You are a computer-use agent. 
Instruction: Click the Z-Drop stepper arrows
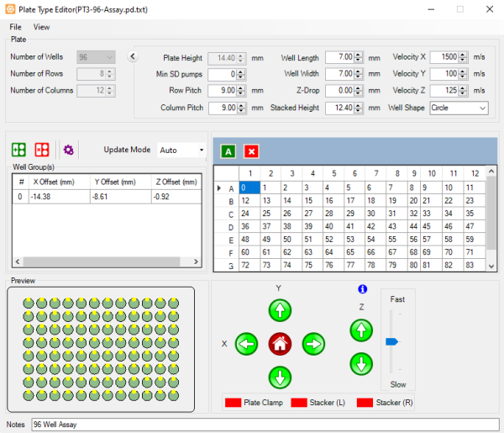pos(358,91)
